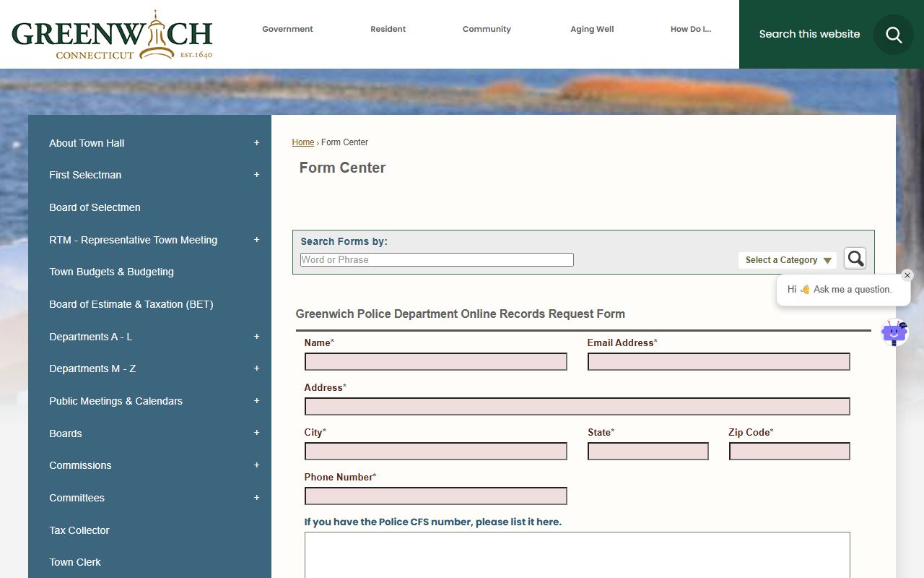The width and height of the screenshot is (924, 578).
Task: Open RTM - Representative Town Meeting link
Action: 133,240
